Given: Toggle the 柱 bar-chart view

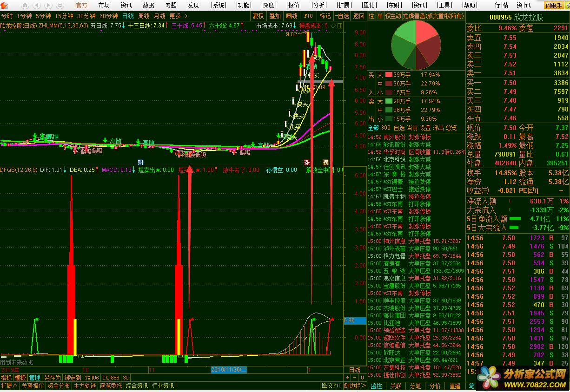Looking at the screenshot, I should tap(371, 16).
